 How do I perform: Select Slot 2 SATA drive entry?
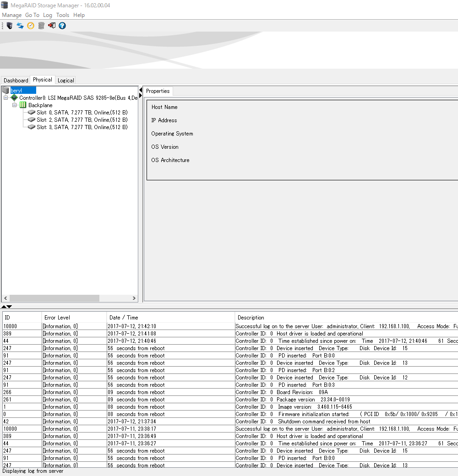[82, 119]
